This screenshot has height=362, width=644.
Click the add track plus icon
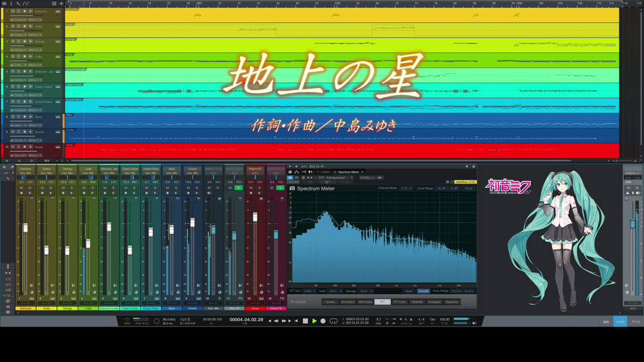click(61, 3)
